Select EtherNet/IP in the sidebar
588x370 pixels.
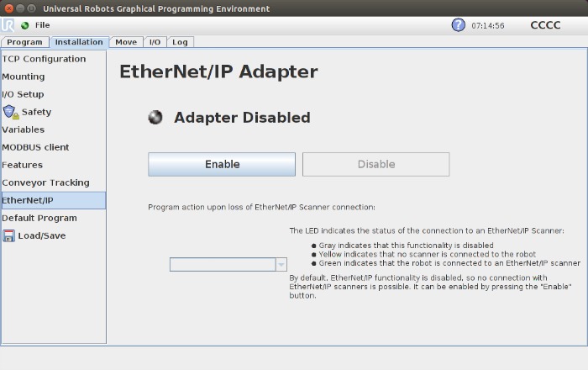pos(53,200)
